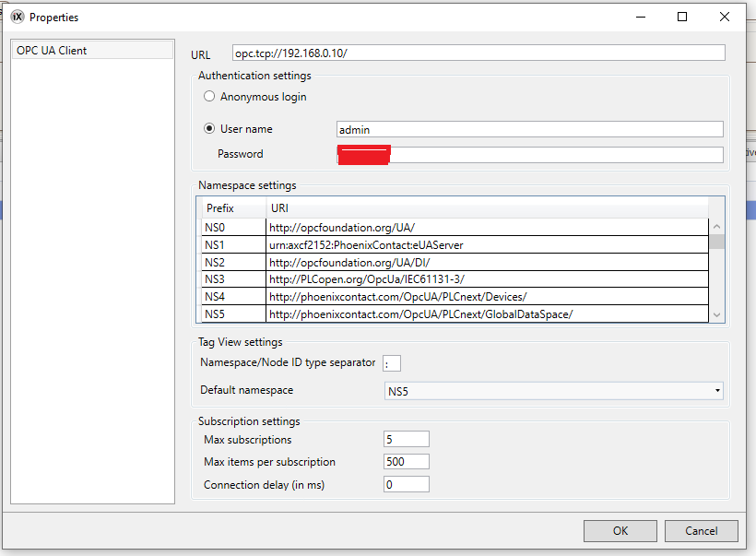Screen dimensions: 756x556
Task: Click into the URL input field
Action: 478,53
